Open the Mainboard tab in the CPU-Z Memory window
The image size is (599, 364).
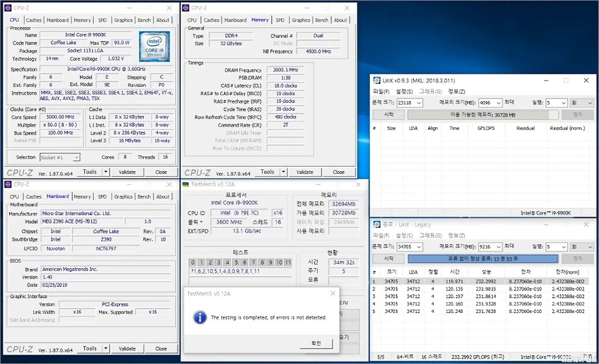pyautogui.click(x=235, y=20)
